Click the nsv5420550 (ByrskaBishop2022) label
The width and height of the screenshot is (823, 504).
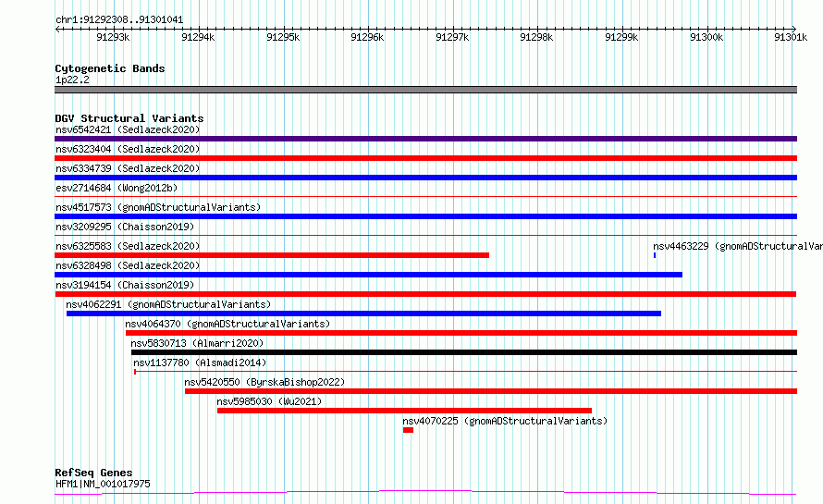264,382
